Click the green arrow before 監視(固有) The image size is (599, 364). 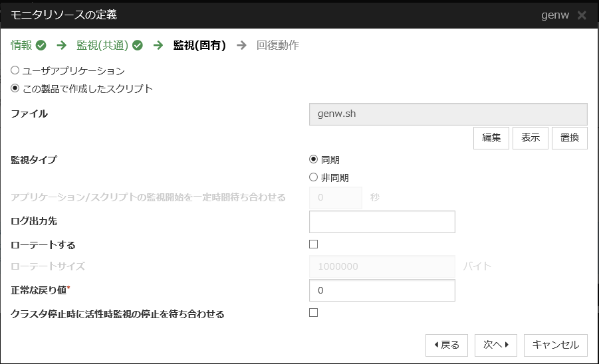point(158,46)
